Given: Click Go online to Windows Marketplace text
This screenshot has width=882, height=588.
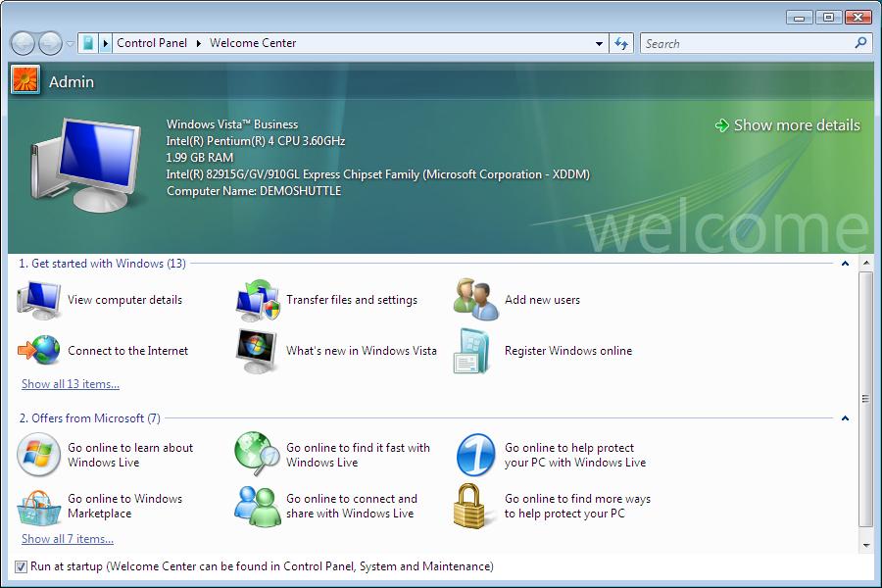Looking at the screenshot, I should [x=124, y=506].
